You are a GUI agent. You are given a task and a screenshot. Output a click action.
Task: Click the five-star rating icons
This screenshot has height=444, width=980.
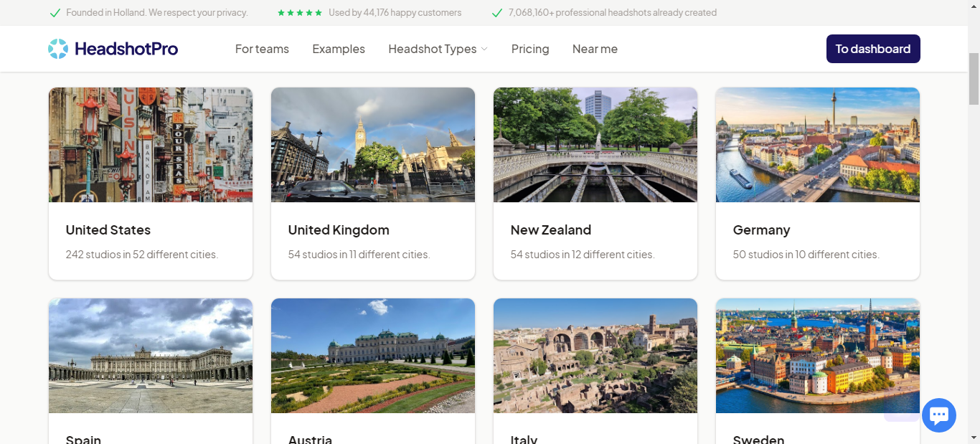tap(300, 13)
